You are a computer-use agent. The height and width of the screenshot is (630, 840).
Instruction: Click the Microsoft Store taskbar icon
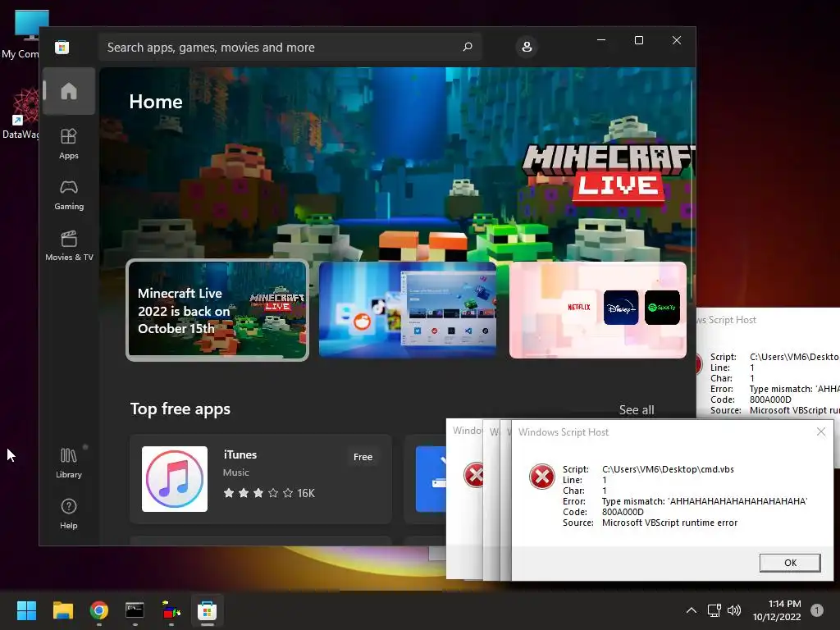click(x=207, y=610)
